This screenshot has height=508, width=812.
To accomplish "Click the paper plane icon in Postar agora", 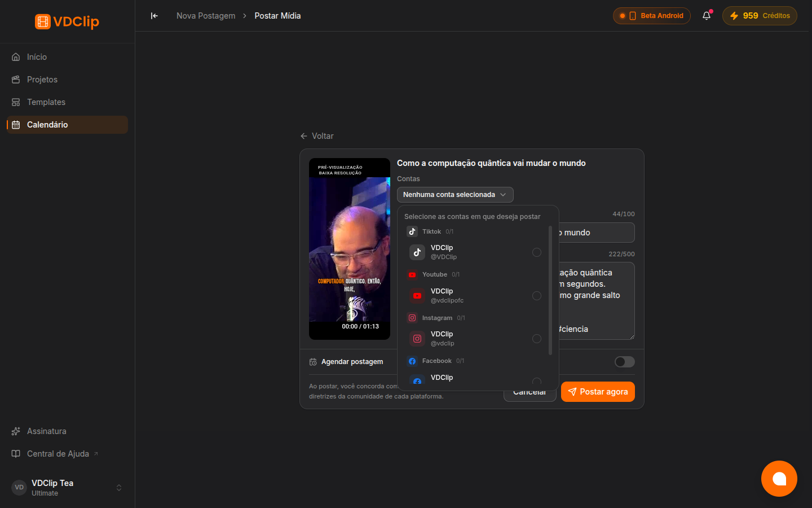I will (x=572, y=392).
